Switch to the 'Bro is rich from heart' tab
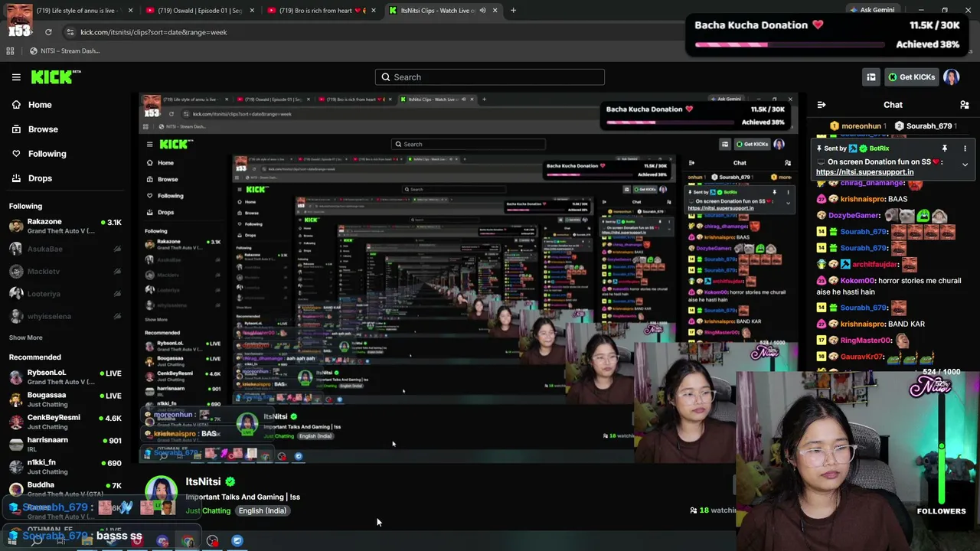980x551 pixels. [x=322, y=11]
